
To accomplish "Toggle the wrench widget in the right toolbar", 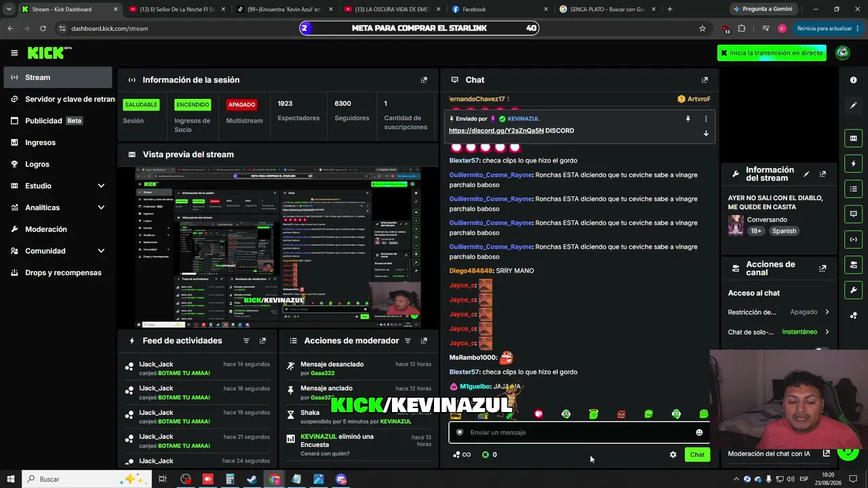I will [x=853, y=290].
